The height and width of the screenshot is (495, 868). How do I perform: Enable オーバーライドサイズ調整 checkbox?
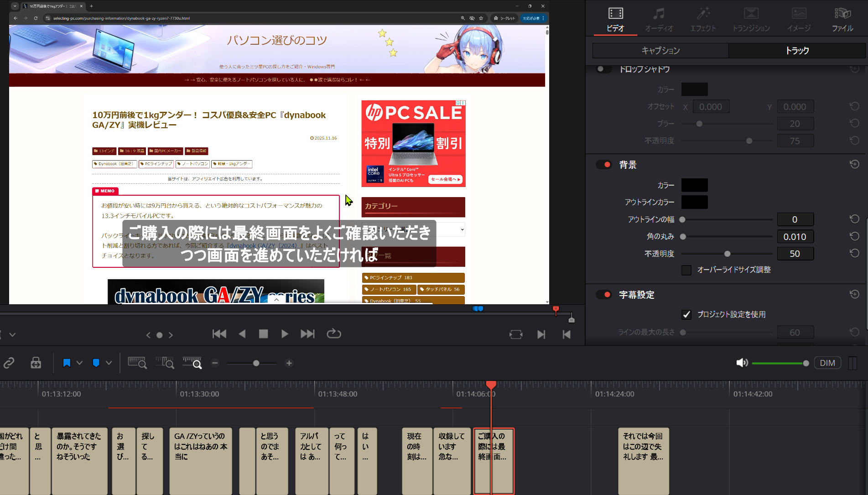click(686, 270)
